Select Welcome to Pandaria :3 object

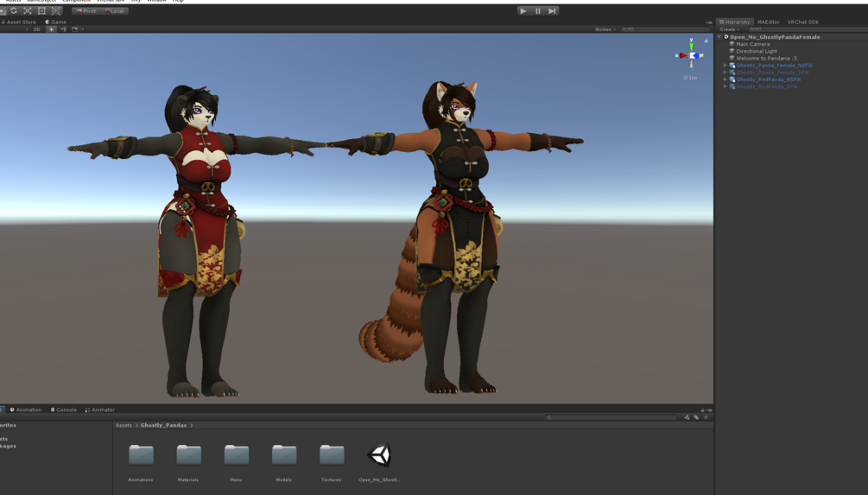[x=767, y=58]
